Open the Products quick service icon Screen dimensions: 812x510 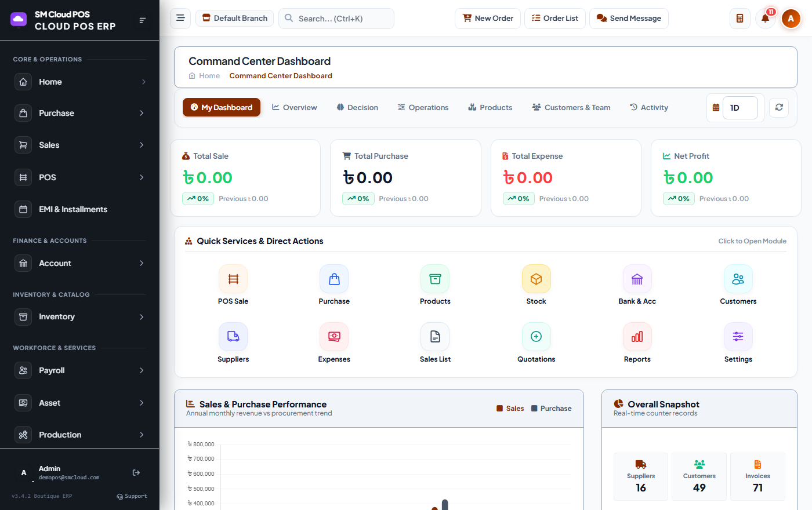tap(435, 279)
